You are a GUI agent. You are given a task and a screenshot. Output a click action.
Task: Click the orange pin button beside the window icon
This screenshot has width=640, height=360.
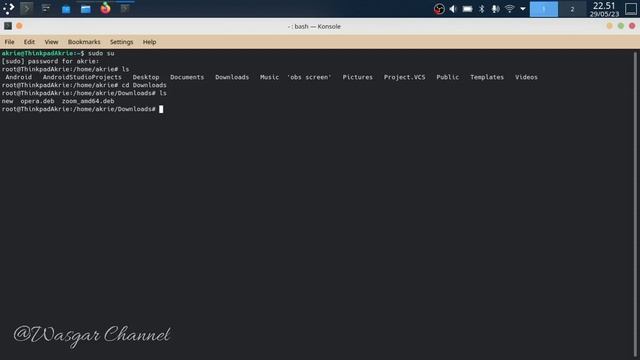19,26
